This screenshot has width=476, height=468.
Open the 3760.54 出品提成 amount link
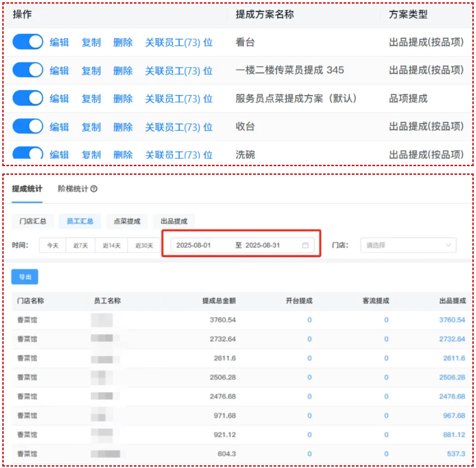click(451, 320)
